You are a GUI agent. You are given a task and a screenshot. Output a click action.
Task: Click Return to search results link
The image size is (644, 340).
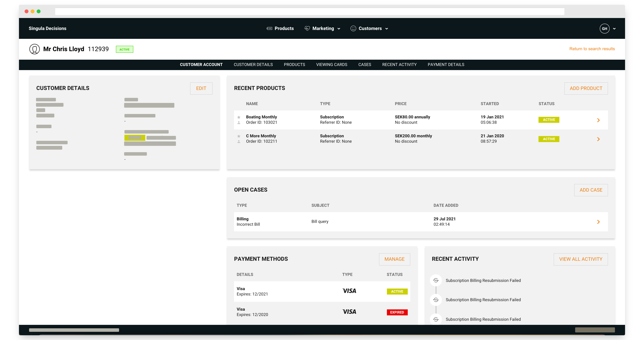pyautogui.click(x=592, y=49)
